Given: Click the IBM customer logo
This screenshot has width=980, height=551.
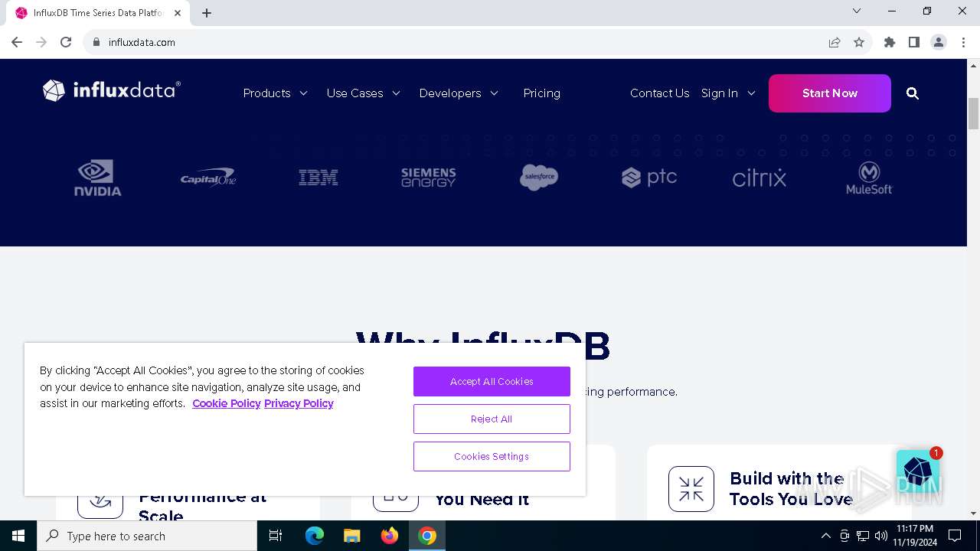Looking at the screenshot, I should [x=318, y=178].
